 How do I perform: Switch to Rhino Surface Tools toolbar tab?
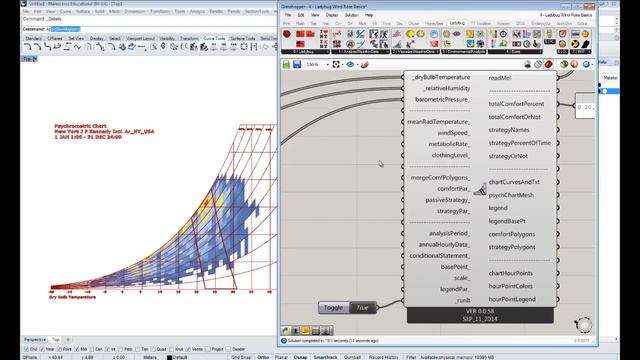[x=243, y=38]
